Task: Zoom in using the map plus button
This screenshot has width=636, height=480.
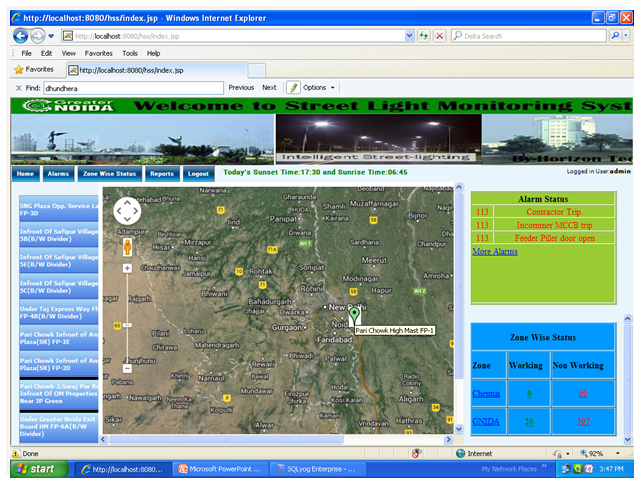Action: coord(128,268)
